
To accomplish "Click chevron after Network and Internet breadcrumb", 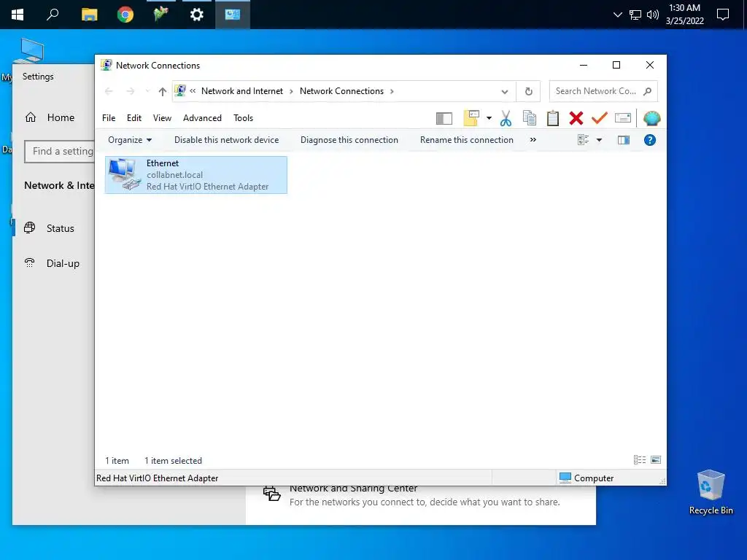I will point(291,91).
